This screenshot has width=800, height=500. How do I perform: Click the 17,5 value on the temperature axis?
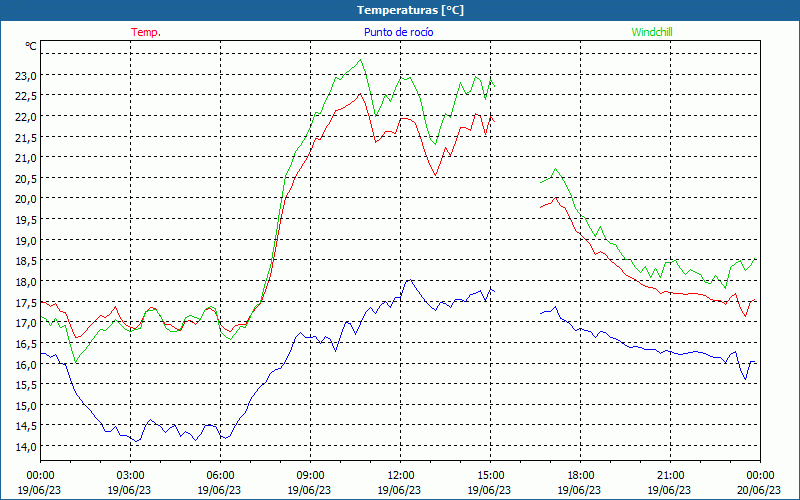click(26, 302)
